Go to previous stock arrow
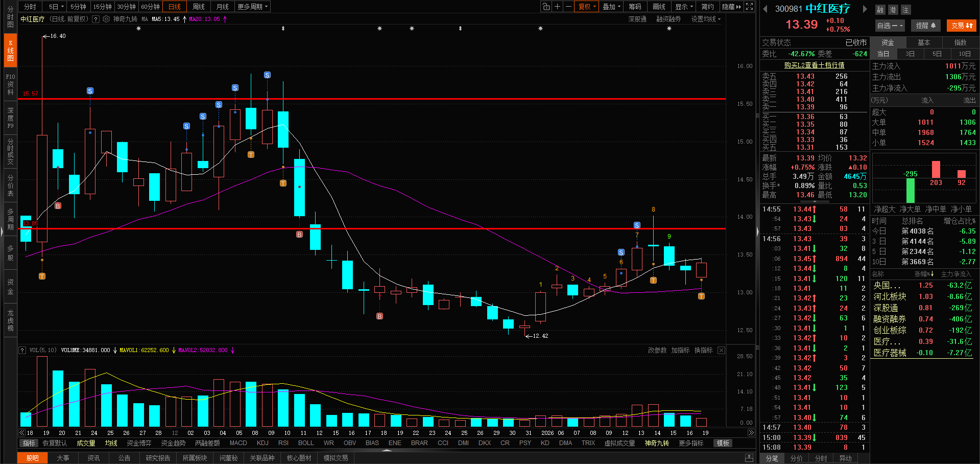This screenshot has height=464, width=980. pos(765,9)
